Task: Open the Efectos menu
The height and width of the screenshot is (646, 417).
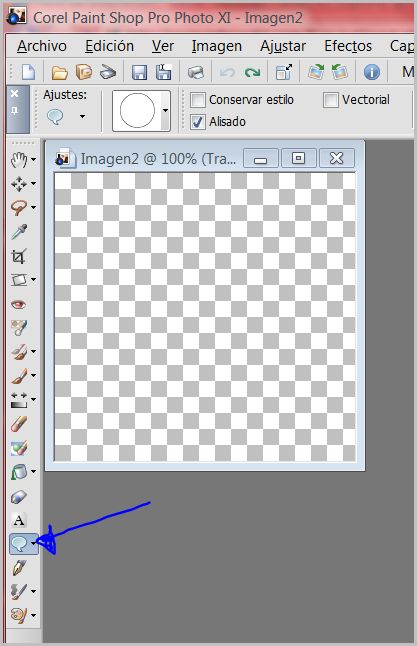Action: click(x=348, y=46)
